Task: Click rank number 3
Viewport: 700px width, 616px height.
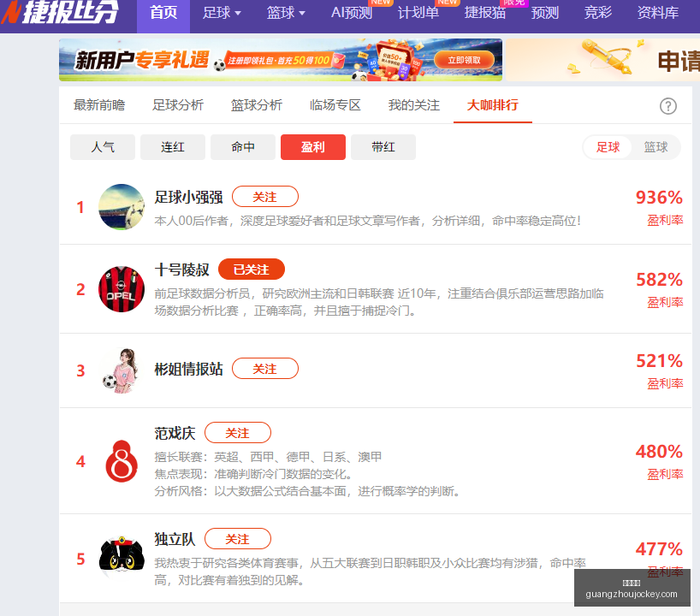Action: click(x=80, y=370)
